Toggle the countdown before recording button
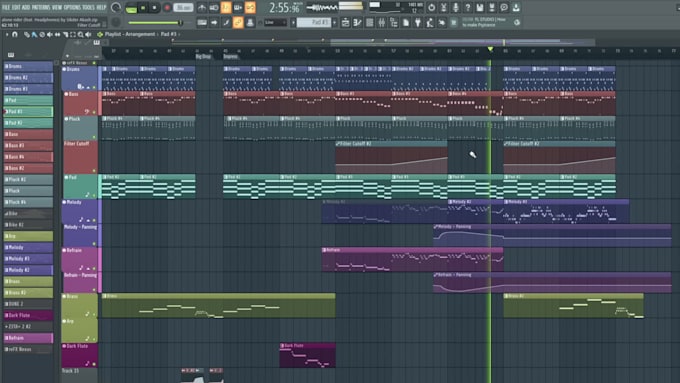The width and height of the screenshot is (680, 383). pos(226,8)
